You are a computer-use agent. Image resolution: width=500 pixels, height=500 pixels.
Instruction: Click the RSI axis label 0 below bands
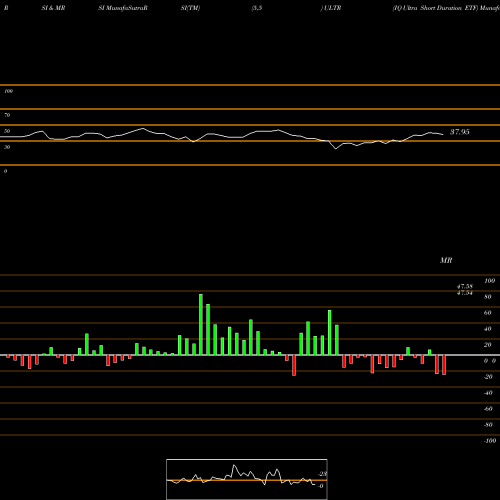(5, 171)
